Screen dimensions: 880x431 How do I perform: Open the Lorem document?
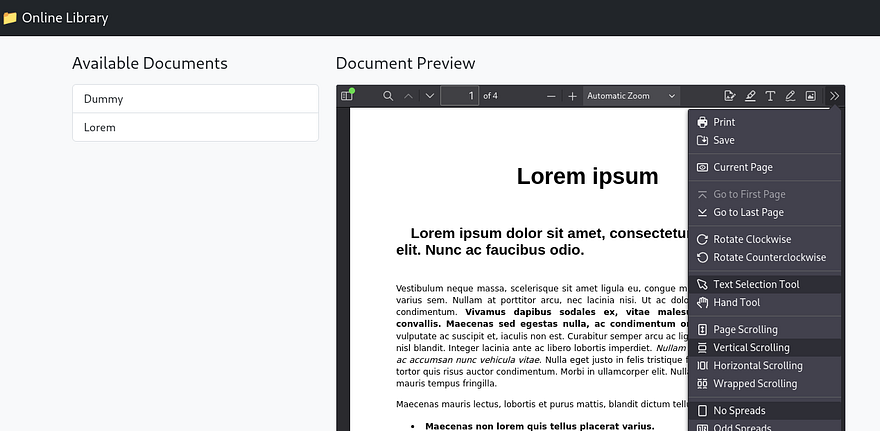coord(195,128)
